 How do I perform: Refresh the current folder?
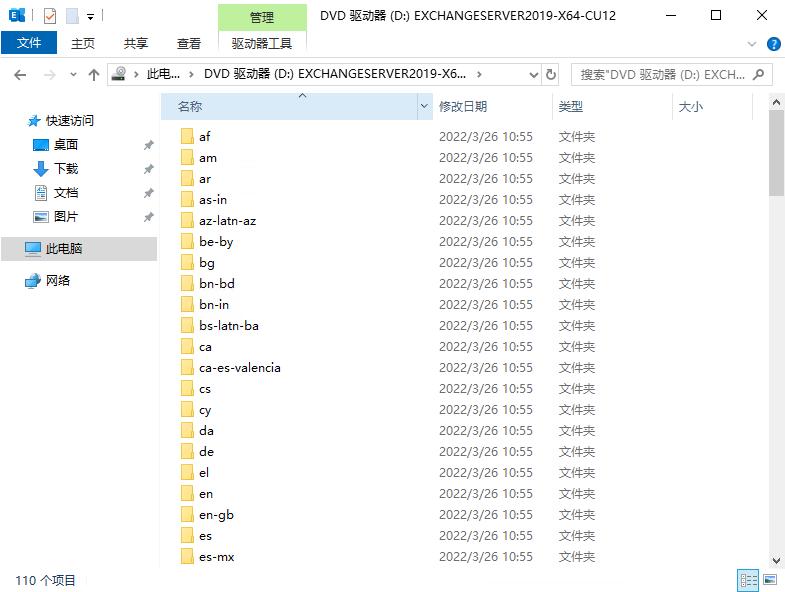click(551, 75)
